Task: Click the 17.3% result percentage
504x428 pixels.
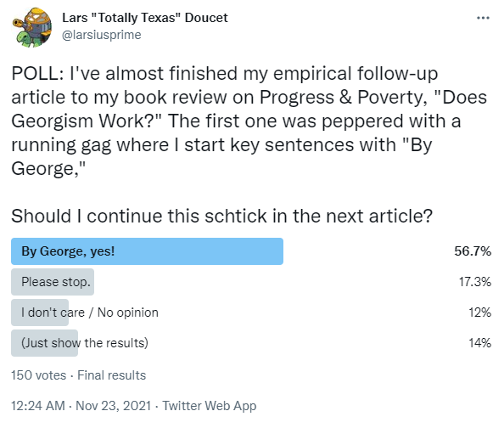Action: [475, 282]
